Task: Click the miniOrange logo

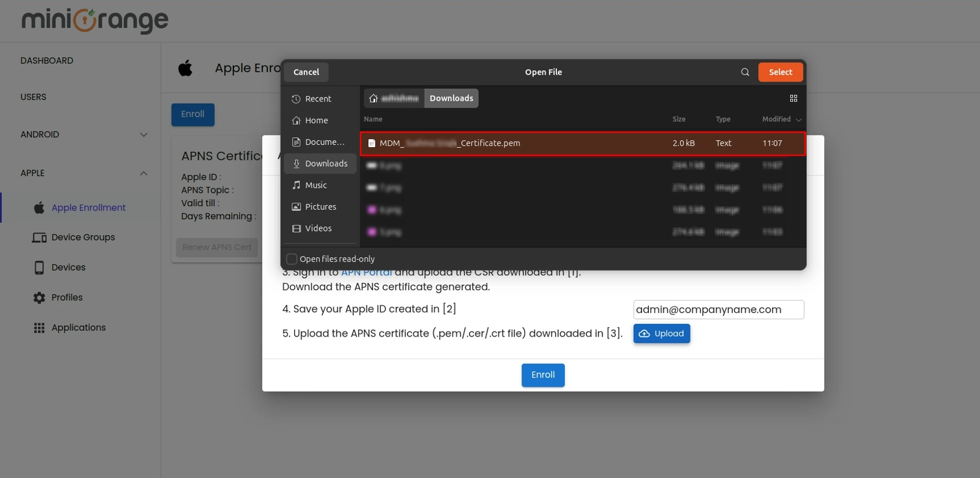Action: (95, 21)
